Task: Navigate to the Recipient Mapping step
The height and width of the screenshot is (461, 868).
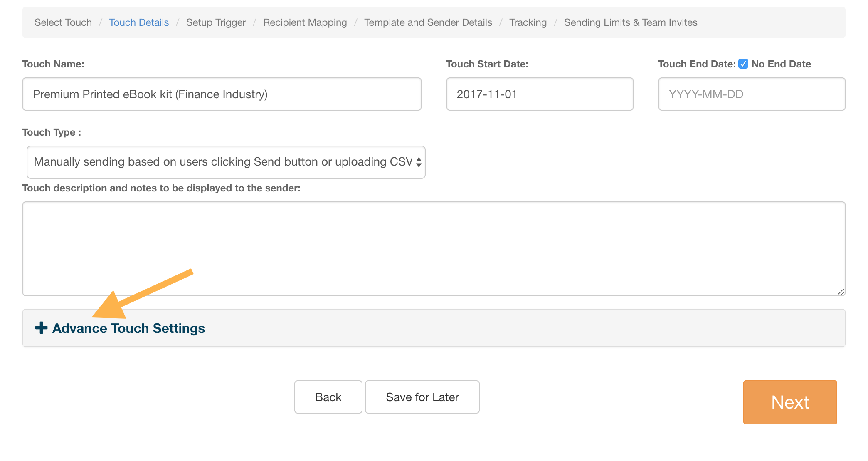Action: [x=305, y=22]
